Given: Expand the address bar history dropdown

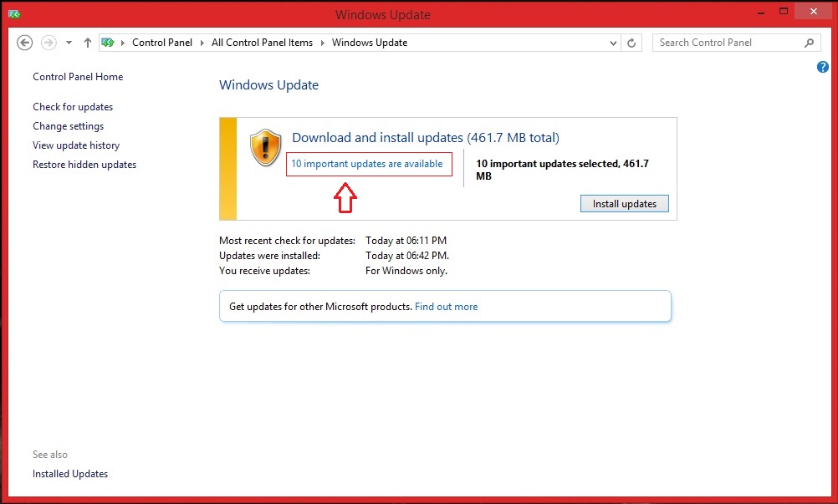Looking at the screenshot, I should pyautogui.click(x=613, y=43).
